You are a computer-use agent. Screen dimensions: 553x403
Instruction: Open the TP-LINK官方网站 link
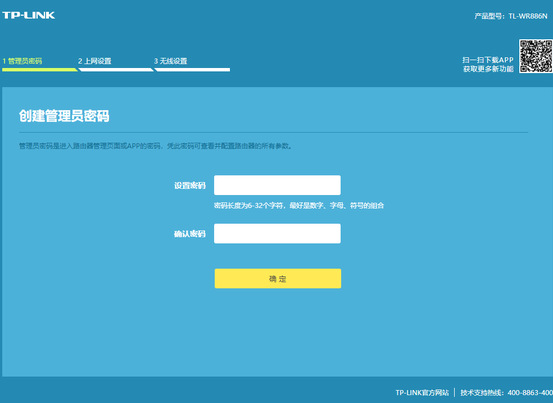(422, 392)
